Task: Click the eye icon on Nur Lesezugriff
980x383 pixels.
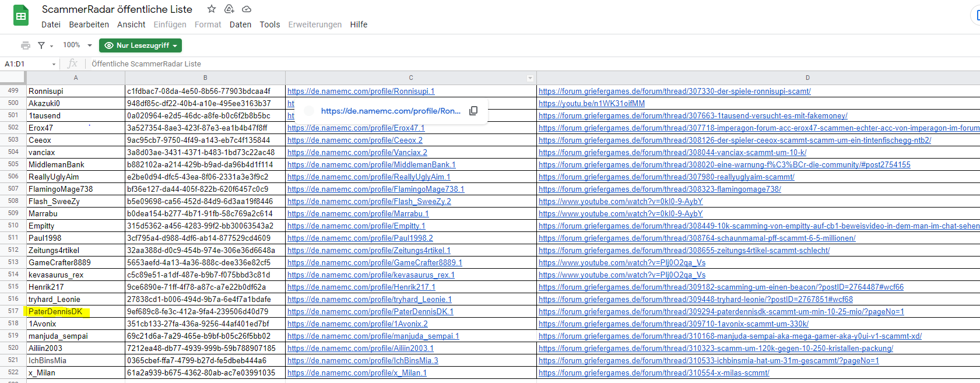Action: [108, 45]
